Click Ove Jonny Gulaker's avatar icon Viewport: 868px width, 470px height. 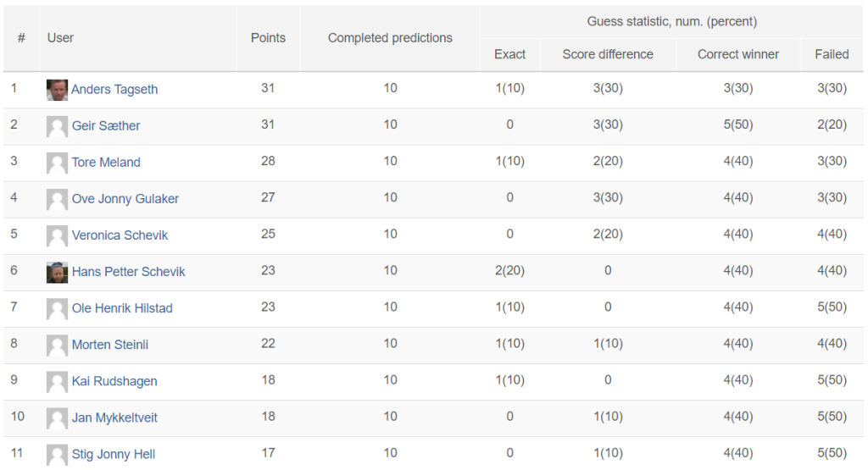pyautogui.click(x=57, y=199)
